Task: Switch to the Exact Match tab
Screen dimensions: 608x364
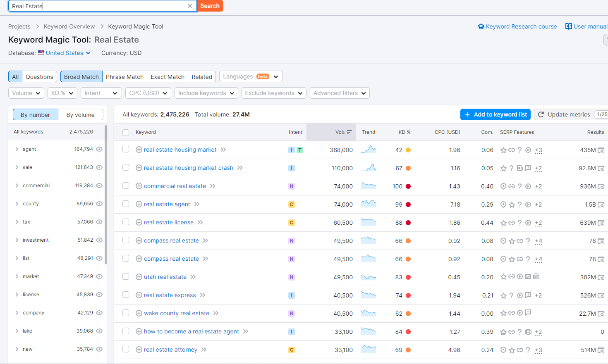Action: (167, 76)
